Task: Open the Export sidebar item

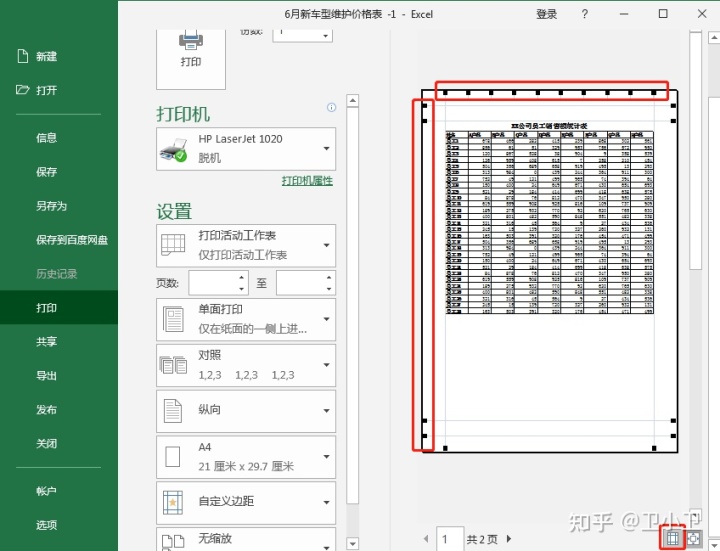Action: [x=46, y=376]
